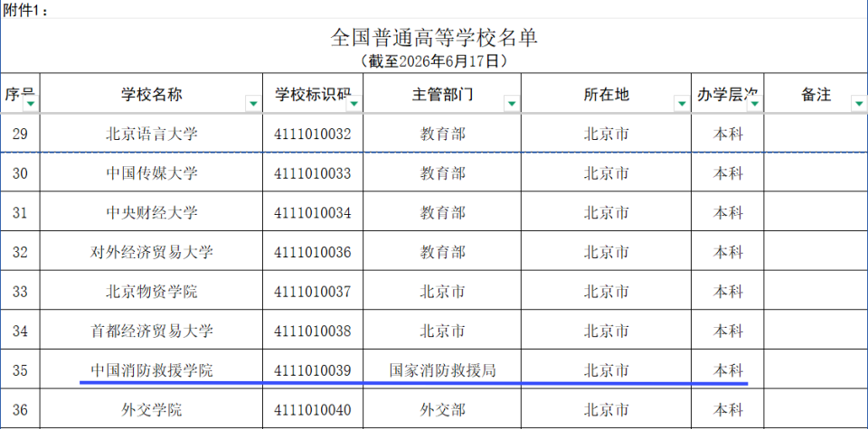The height and width of the screenshot is (429, 868).
Task: Select 主管部门 cell 北京市 in 首都经济贸易大学 row
Action: pyautogui.click(x=442, y=330)
